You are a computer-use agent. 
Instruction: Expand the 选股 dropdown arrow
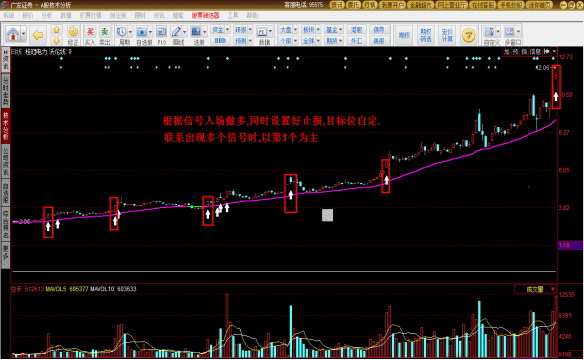[x=204, y=32]
